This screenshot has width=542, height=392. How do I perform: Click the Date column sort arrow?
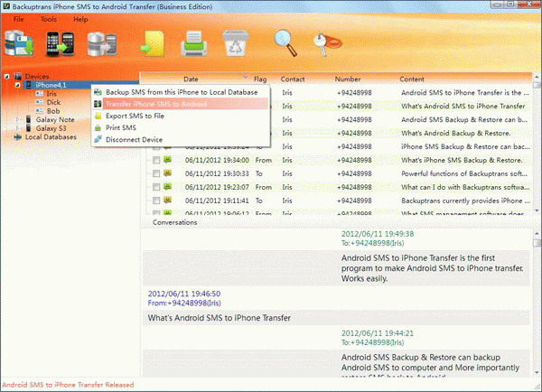click(x=246, y=77)
